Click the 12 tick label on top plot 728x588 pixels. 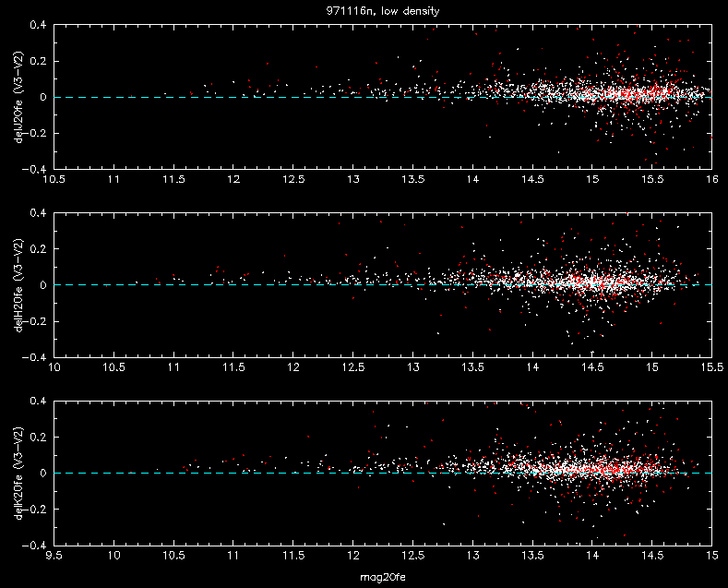click(233, 179)
